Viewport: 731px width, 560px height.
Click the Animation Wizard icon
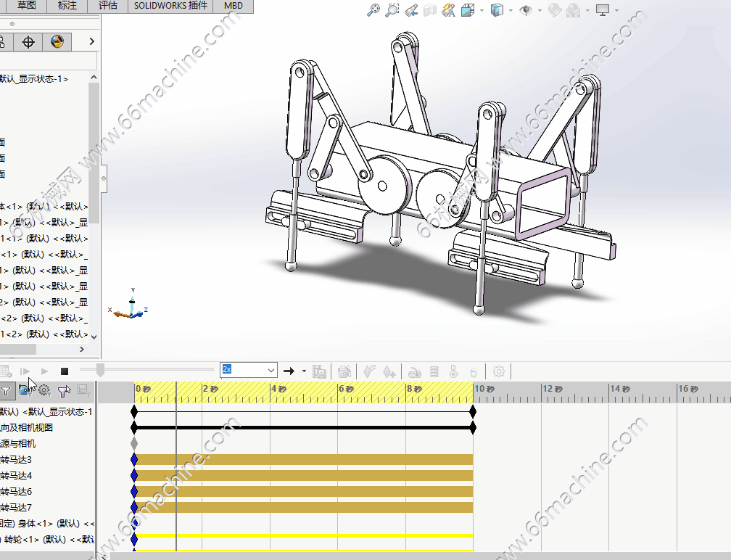[x=344, y=371]
